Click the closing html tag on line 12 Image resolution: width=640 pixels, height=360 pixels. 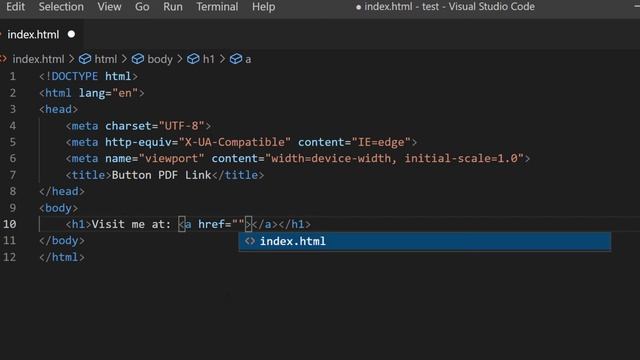coord(62,257)
